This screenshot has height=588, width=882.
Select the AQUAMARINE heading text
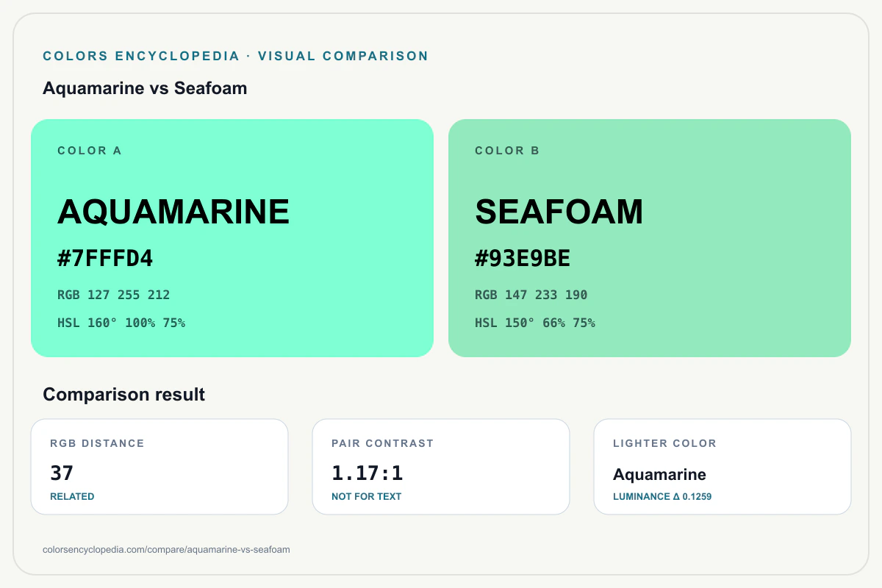173,212
